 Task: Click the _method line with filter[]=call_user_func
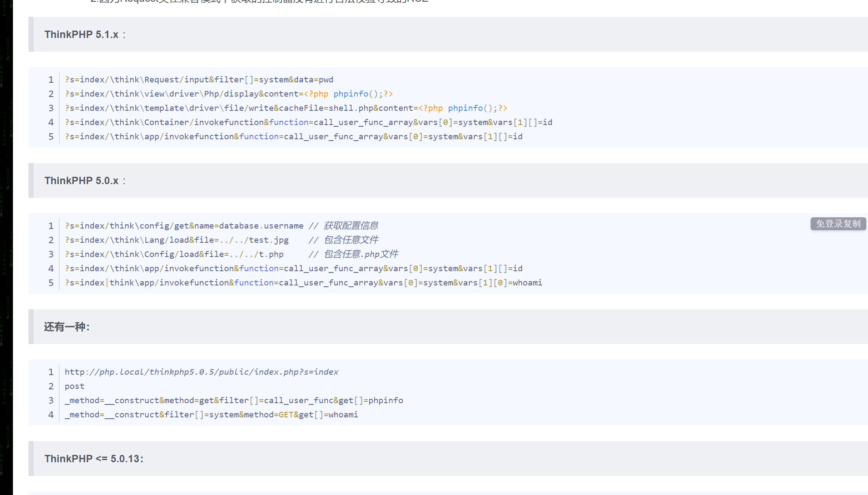click(x=234, y=401)
